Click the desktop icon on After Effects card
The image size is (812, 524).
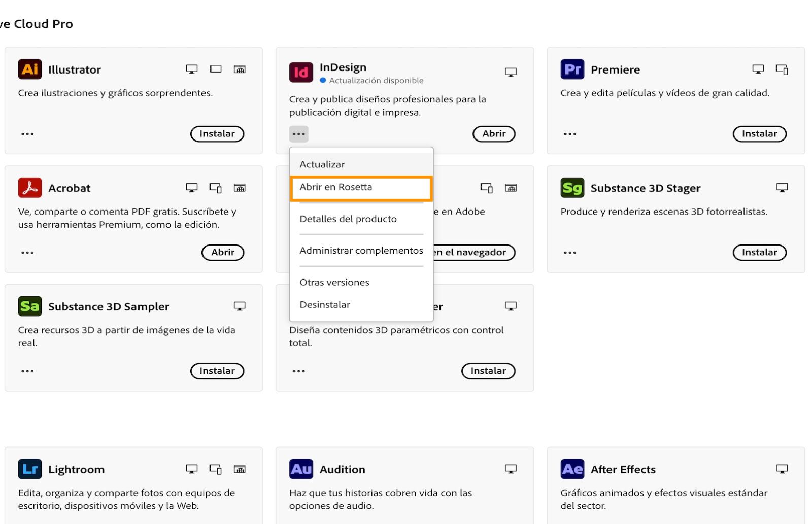[782, 469]
